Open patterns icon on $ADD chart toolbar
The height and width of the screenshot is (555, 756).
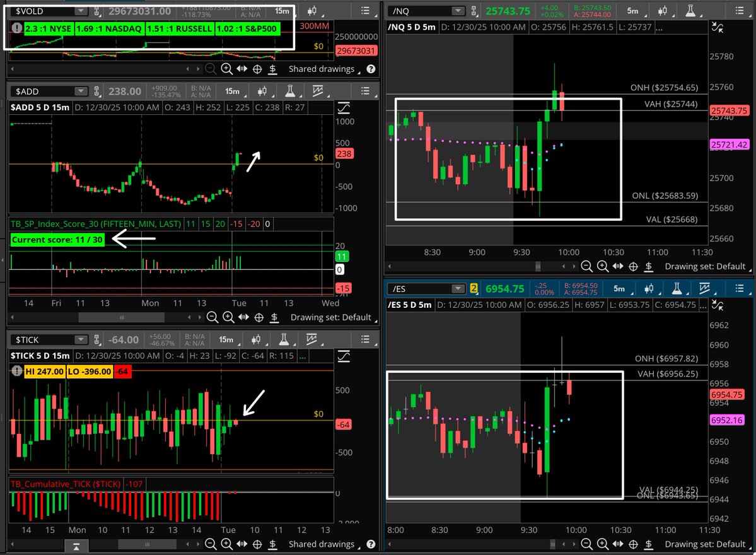pyautogui.click(x=318, y=91)
